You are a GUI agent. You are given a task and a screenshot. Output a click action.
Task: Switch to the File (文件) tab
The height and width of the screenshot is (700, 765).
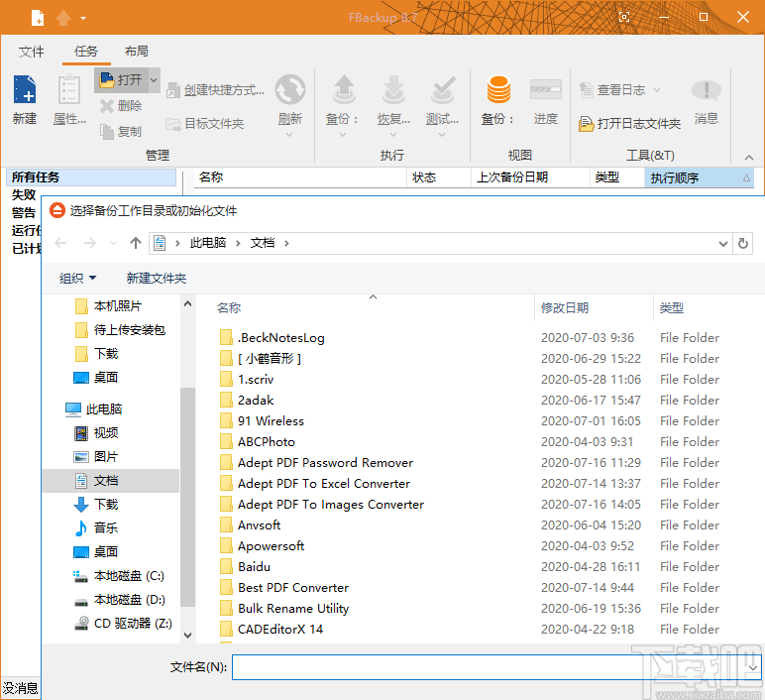pyautogui.click(x=32, y=52)
